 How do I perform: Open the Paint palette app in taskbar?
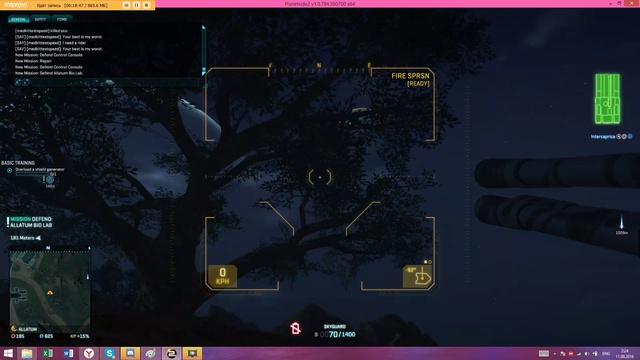tap(151, 353)
